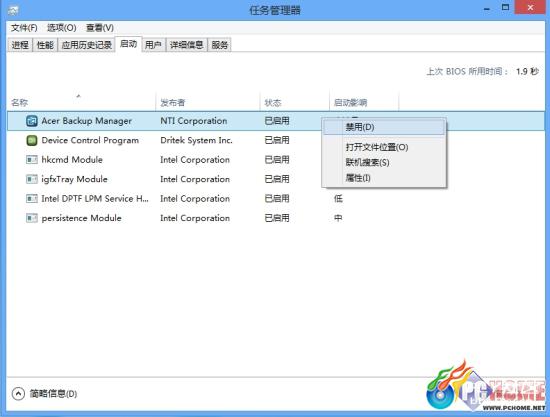Click the hkcmd Module icon
The width and height of the screenshot is (550, 417).
point(32,160)
